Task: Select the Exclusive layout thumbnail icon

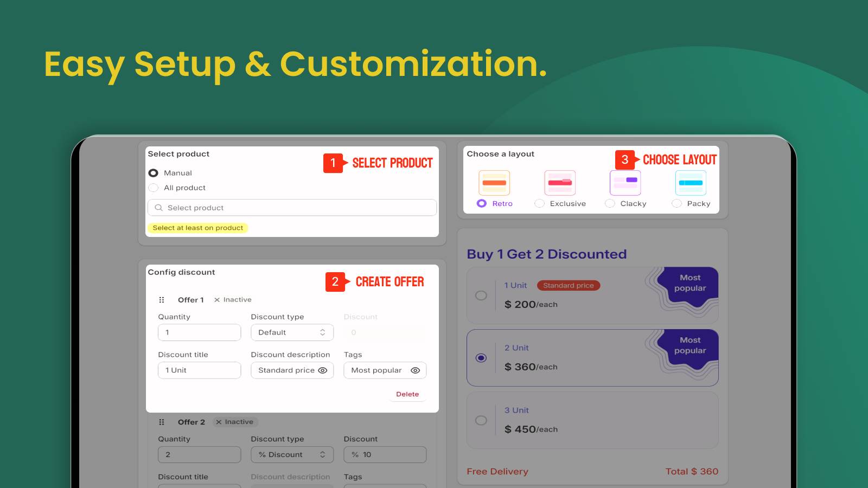Action: 559,183
